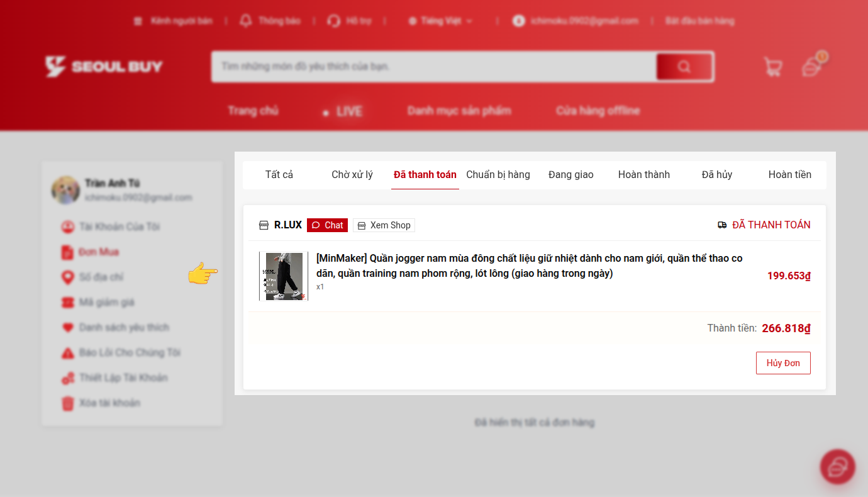Switch to the Chờ xử lý tab
Image resolution: width=868 pixels, height=497 pixels.
352,174
